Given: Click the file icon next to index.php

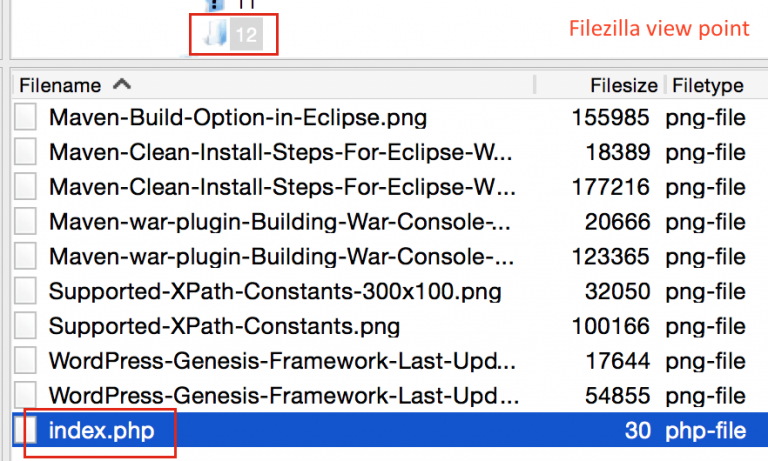Looking at the screenshot, I should [x=26, y=430].
